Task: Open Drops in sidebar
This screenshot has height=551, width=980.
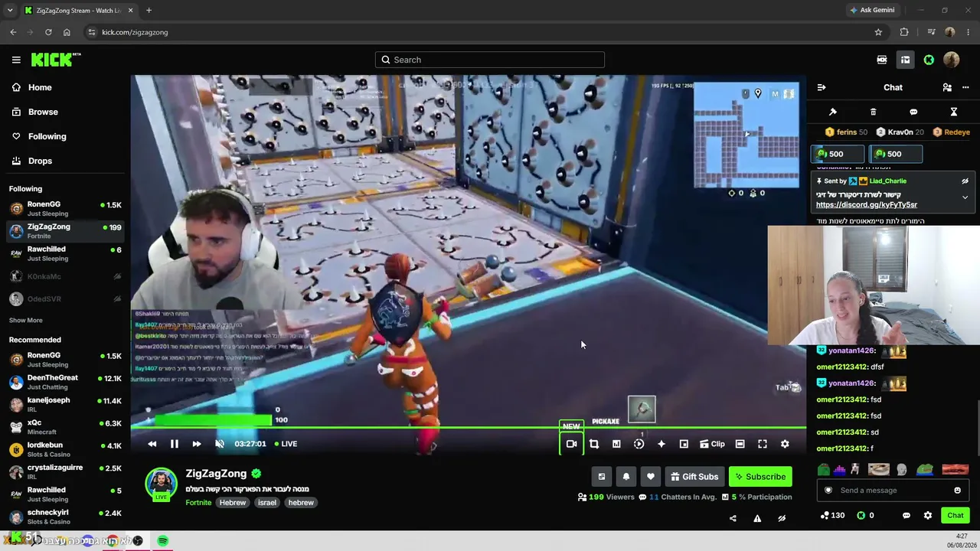Action: point(65,161)
